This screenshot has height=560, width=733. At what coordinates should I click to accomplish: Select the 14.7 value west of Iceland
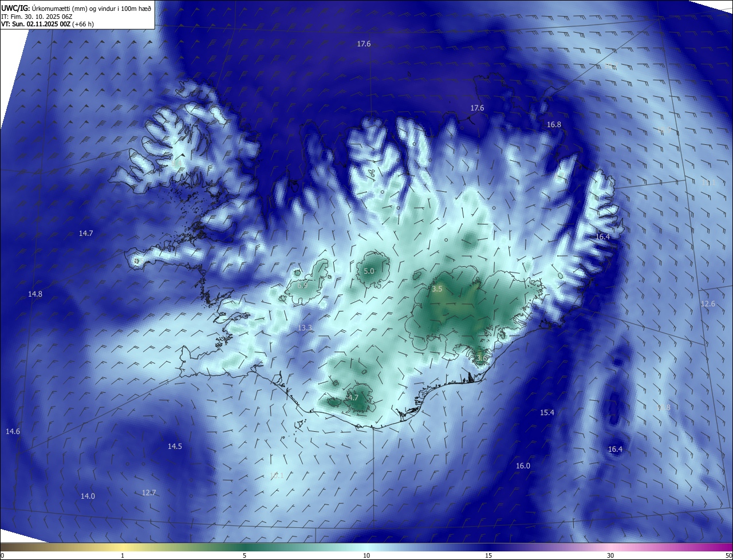(x=86, y=233)
